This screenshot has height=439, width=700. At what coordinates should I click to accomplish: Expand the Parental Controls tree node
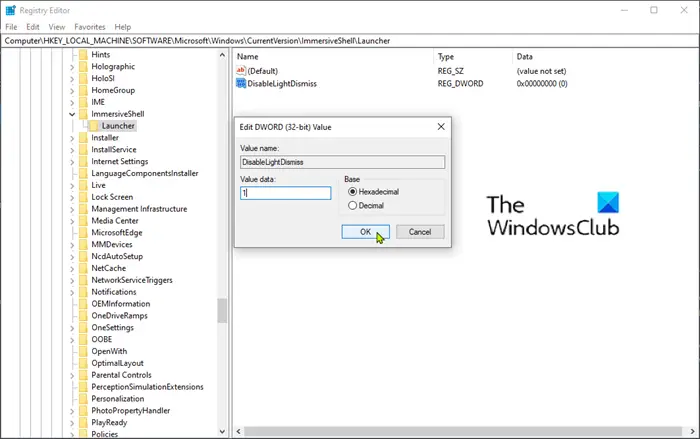coord(72,376)
